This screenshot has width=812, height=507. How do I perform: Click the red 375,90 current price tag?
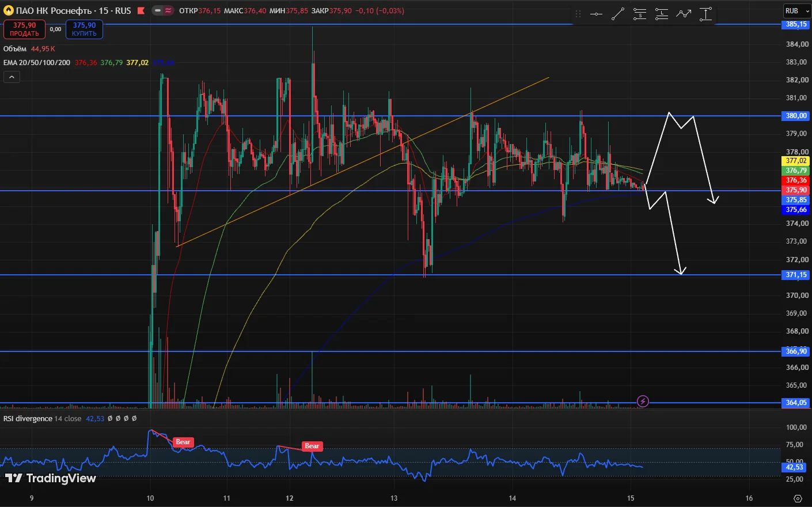(796, 190)
